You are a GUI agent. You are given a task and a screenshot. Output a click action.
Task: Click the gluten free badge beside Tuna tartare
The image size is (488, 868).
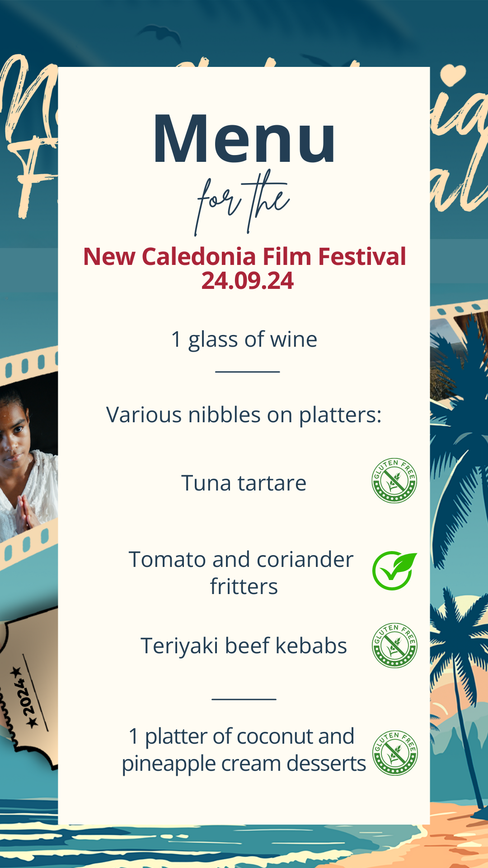point(394,481)
